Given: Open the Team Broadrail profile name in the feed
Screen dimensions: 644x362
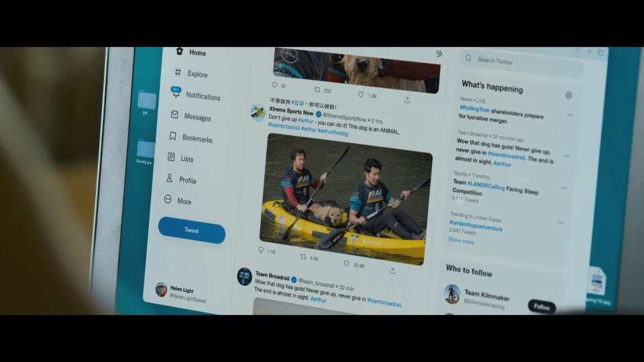Looking at the screenshot, I should [272, 276].
